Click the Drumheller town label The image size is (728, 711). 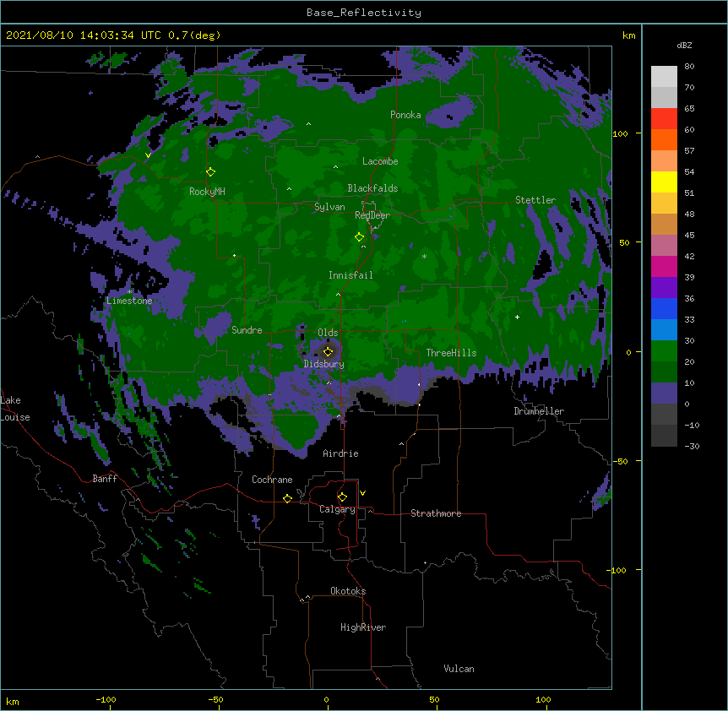[x=539, y=411]
